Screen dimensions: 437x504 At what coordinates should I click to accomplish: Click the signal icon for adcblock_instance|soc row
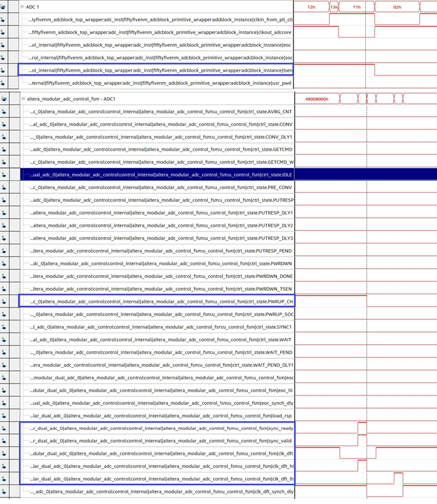[x=3, y=58]
